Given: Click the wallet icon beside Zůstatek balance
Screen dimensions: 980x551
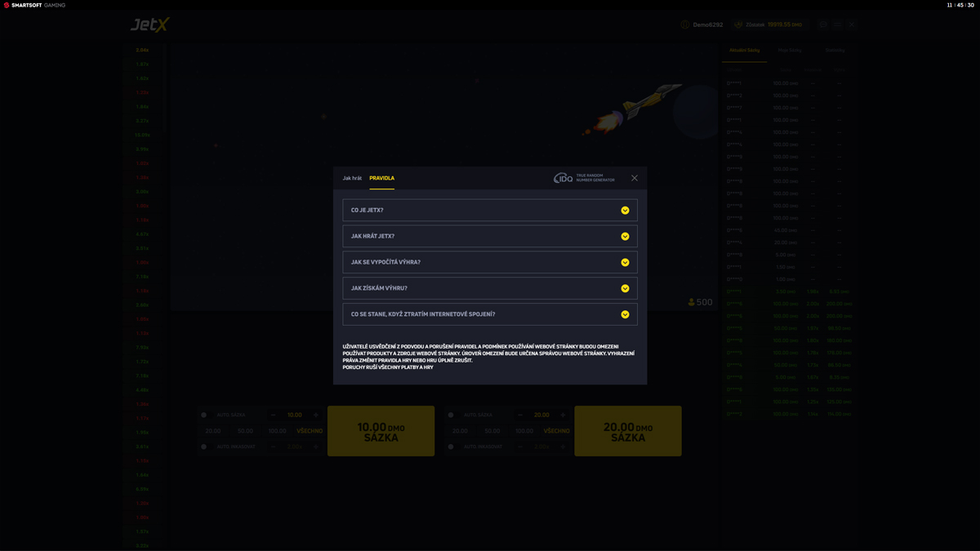Looking at the screenshot, I should 738,24.
